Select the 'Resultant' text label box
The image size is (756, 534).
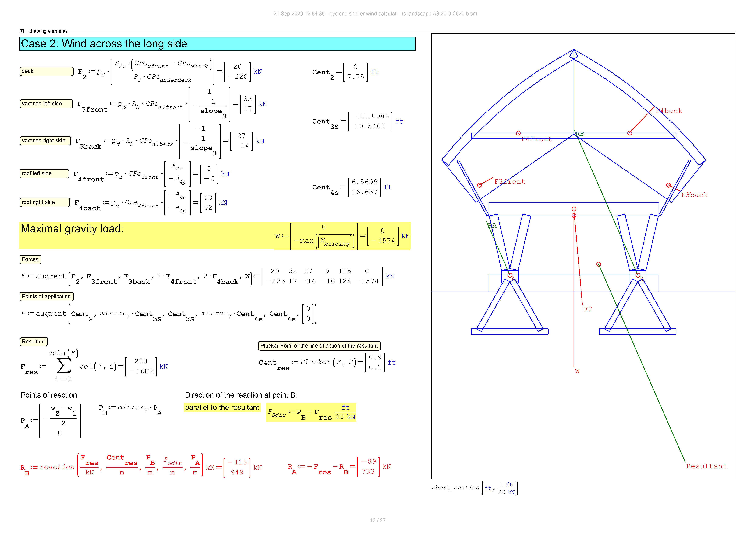tap(33, 342)
